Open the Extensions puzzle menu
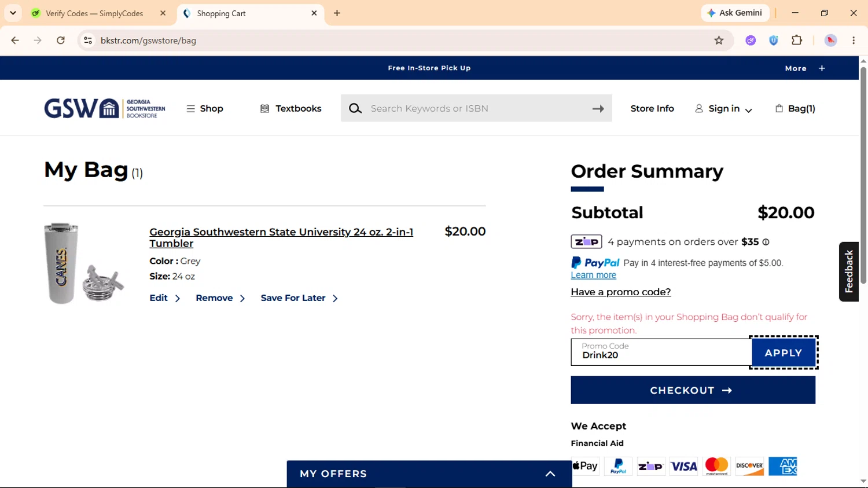 tap(797, 41)
